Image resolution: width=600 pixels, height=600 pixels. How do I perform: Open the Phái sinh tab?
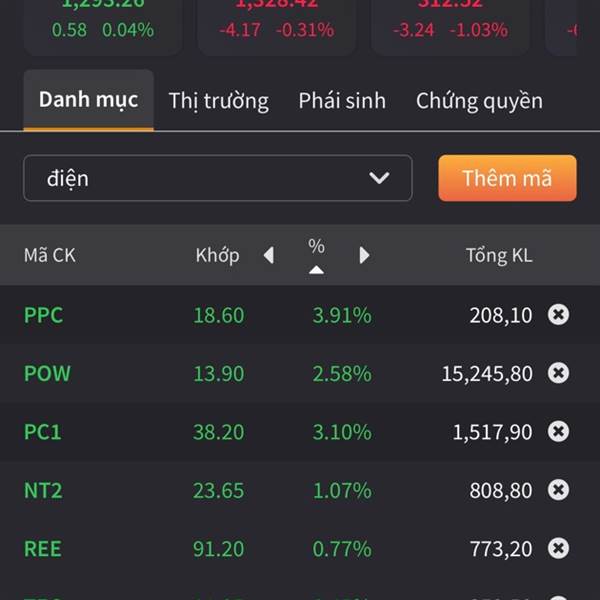(x=342, y=101)
